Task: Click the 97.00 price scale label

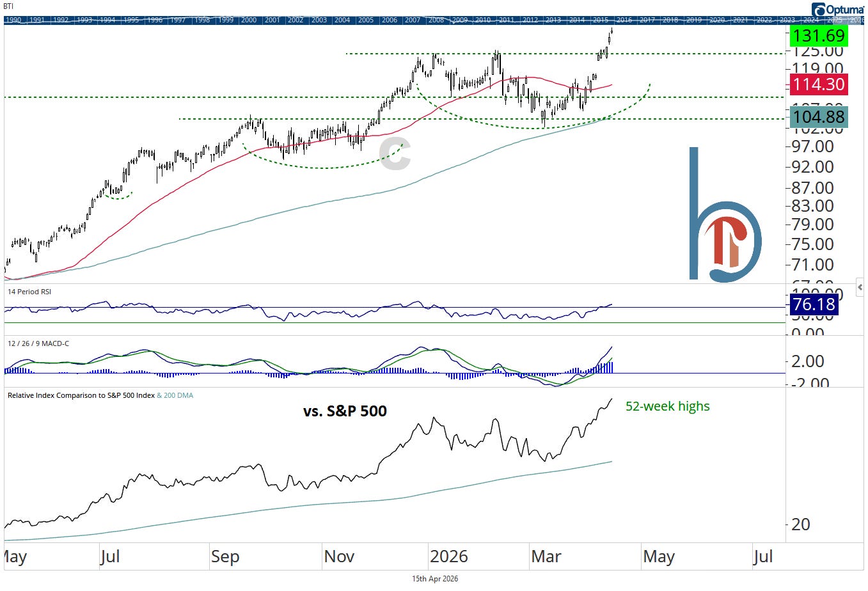Action: click(x=813, y=146)
